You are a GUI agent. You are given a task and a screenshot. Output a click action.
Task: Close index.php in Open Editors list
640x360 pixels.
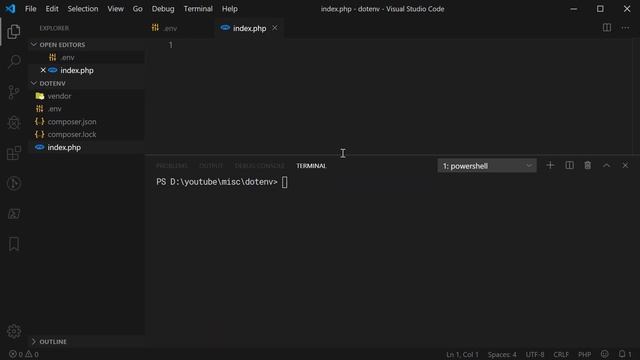click(43, 70)
